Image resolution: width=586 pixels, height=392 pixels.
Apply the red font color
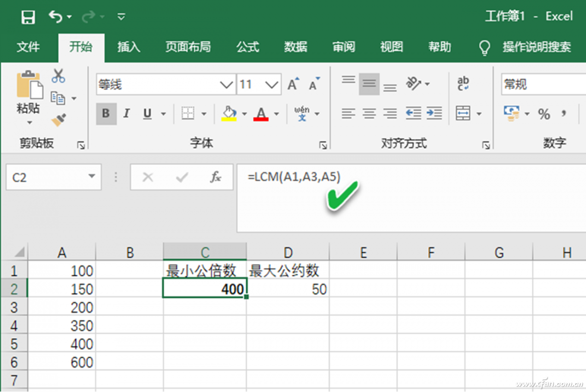(x=261, y=114)
